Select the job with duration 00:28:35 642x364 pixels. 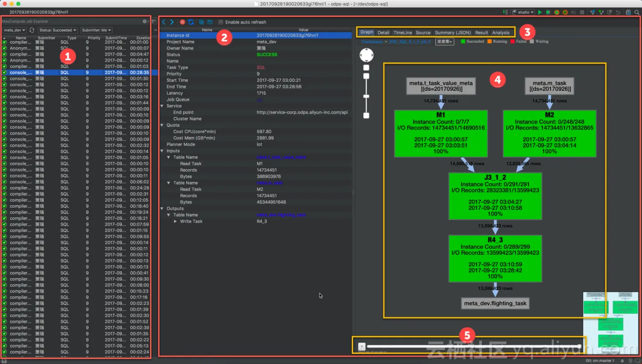click(76, 72)
